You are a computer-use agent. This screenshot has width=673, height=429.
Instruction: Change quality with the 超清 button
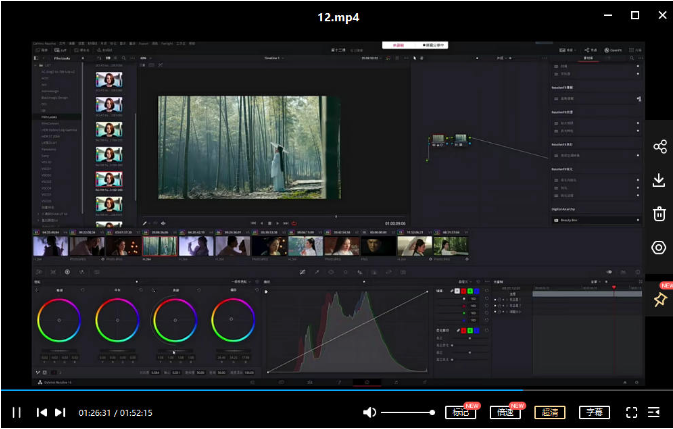point(550,413)
